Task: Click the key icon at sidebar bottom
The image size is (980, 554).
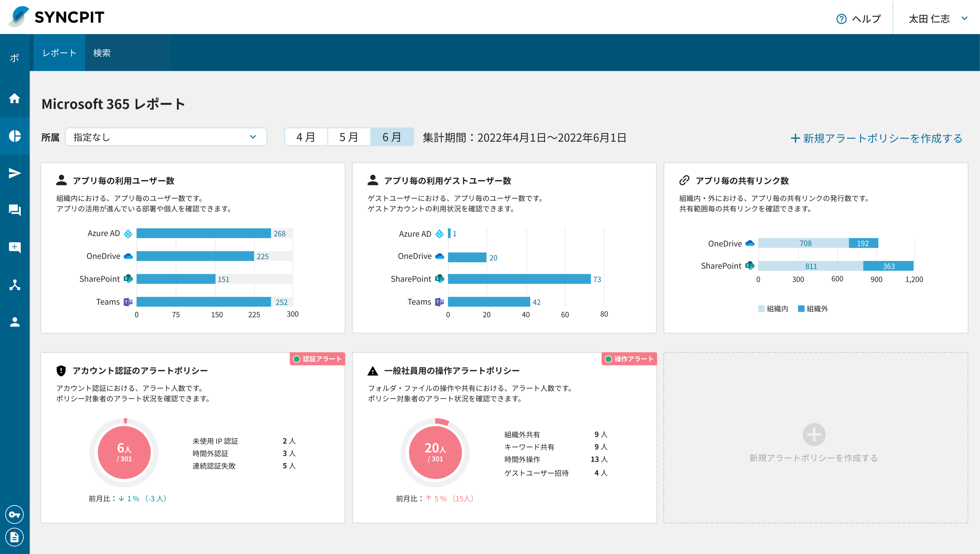Action: (15, 515)
